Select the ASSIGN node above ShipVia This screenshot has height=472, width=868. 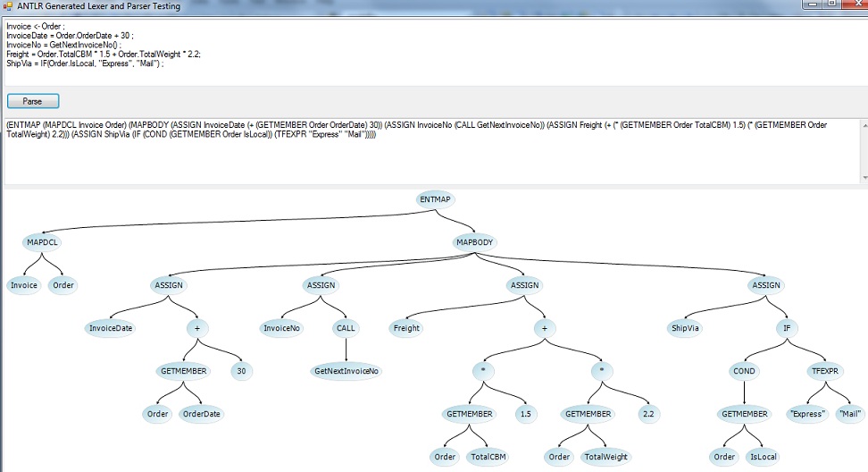coord(766,285)
